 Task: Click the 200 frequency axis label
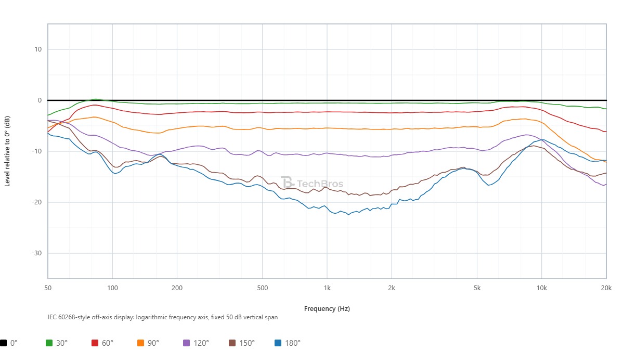[x=177, y=288]
